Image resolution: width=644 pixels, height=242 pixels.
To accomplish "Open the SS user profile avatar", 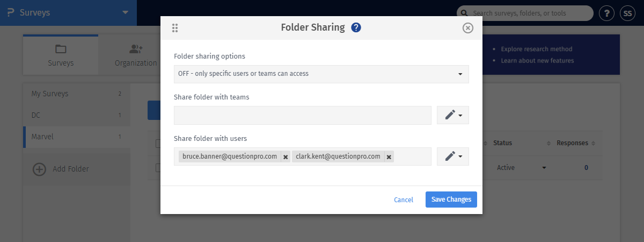I will tap(627, 13).
